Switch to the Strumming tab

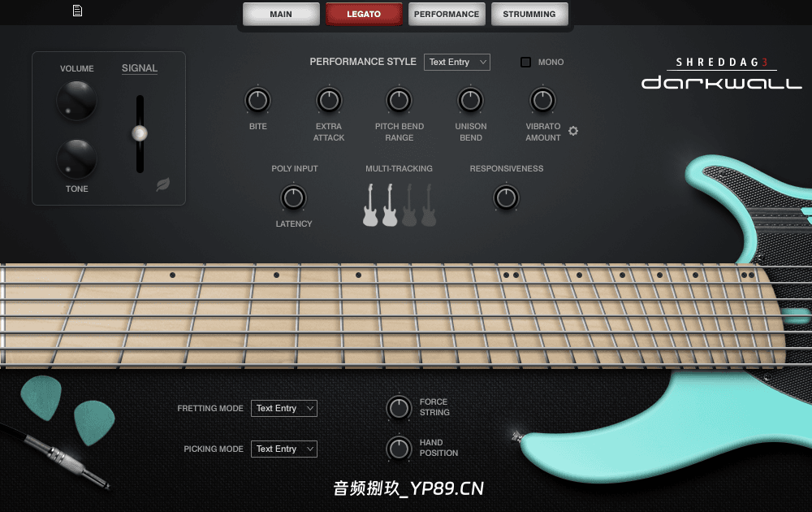pyautogui.click(x=529, y=13)
